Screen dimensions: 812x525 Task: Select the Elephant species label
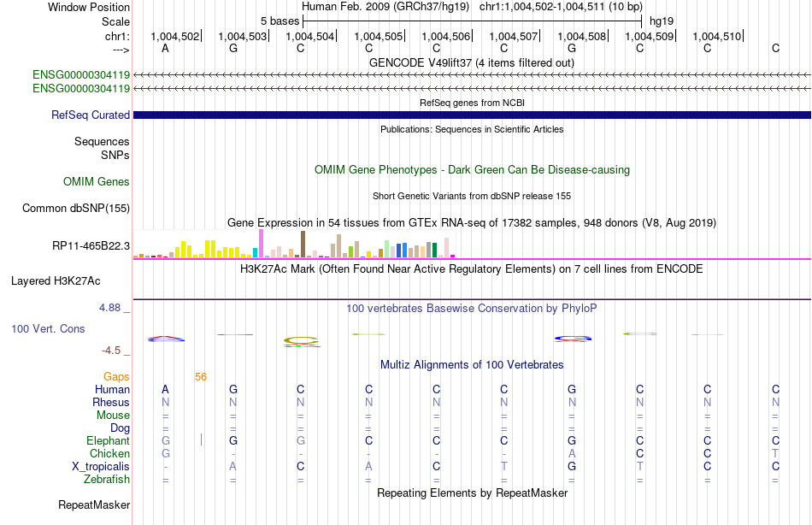click(x=109, y=440)
